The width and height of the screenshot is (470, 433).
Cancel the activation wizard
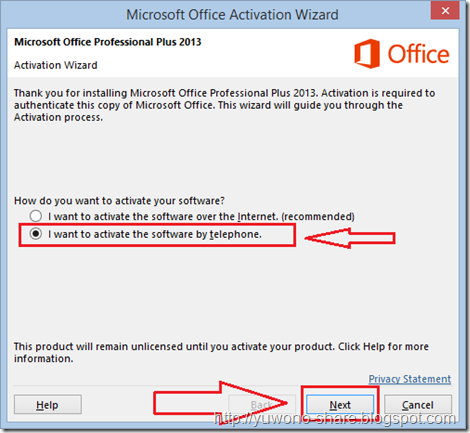pyautogui.click(x=418, y=405)
